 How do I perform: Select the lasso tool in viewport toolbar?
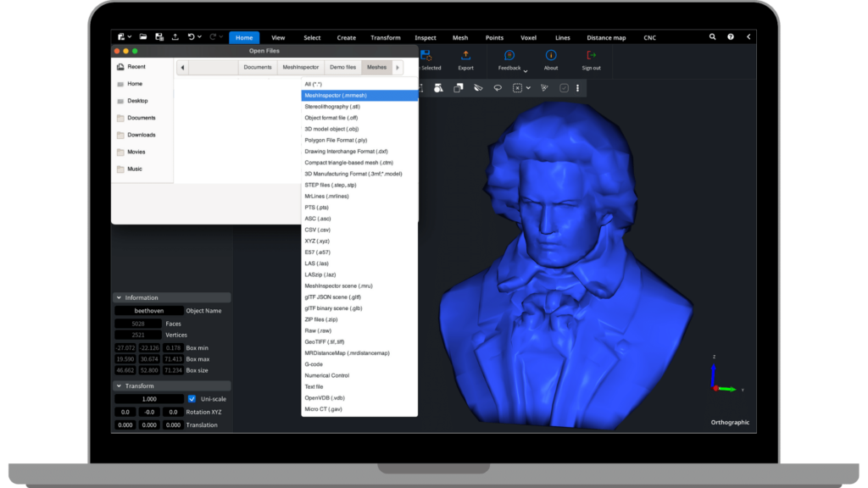(498, 87)
